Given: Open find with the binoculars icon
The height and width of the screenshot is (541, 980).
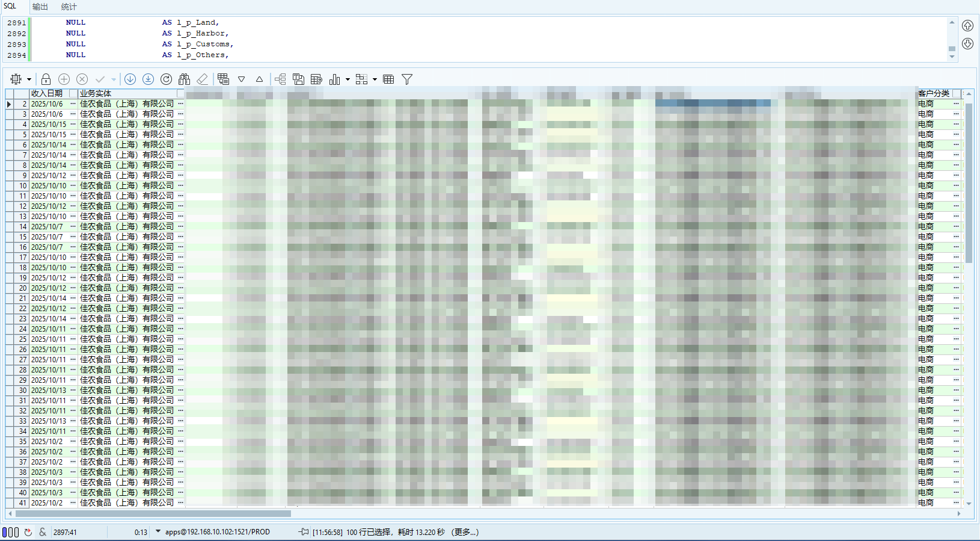Looking at the screenshot, I should click(x=185, y=79).
